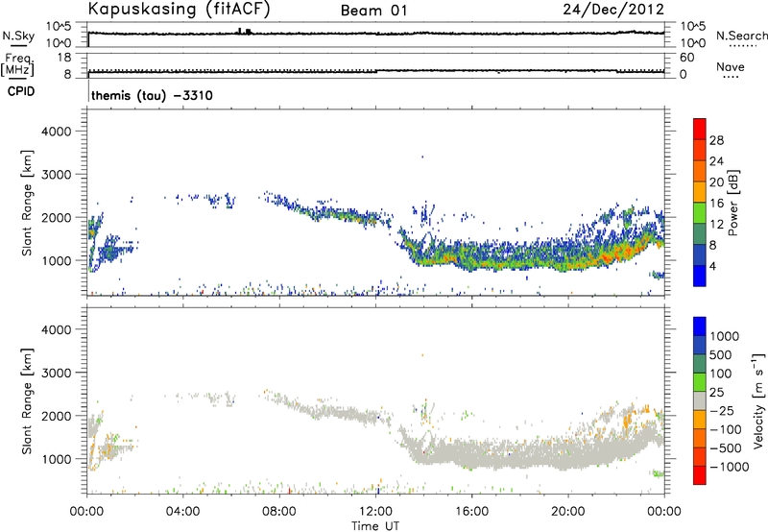Click the red top segment of Power colorbar
Screen dimensions: 768x532
tap(700, 129)
